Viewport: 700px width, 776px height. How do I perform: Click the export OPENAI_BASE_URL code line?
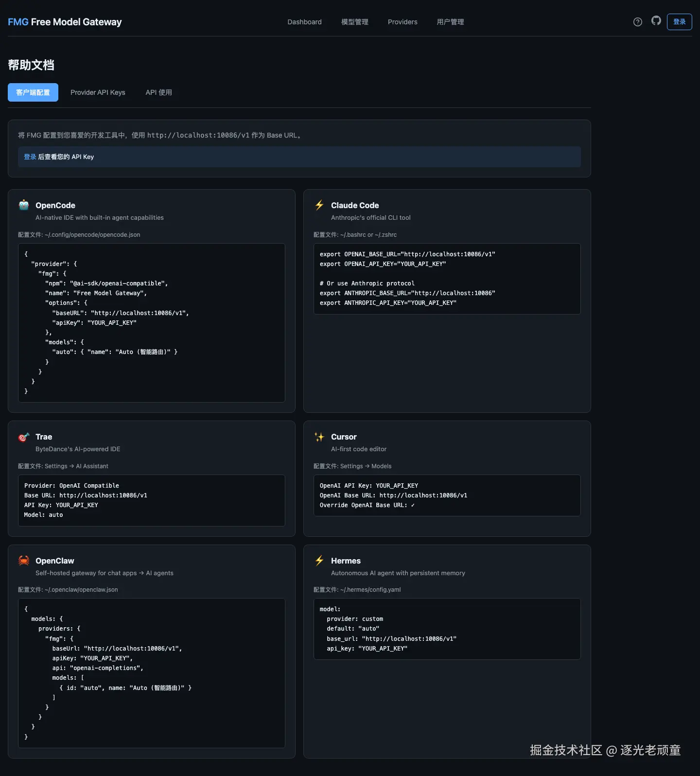407,254
